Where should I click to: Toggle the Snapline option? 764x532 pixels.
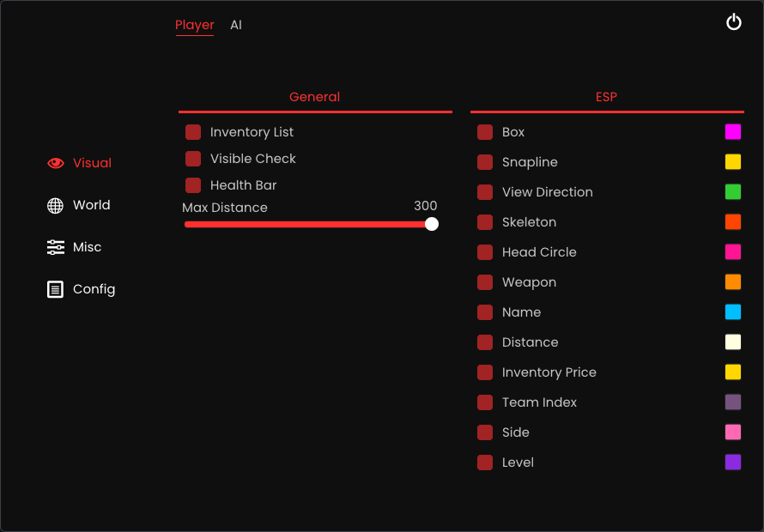tap(484, 161)
